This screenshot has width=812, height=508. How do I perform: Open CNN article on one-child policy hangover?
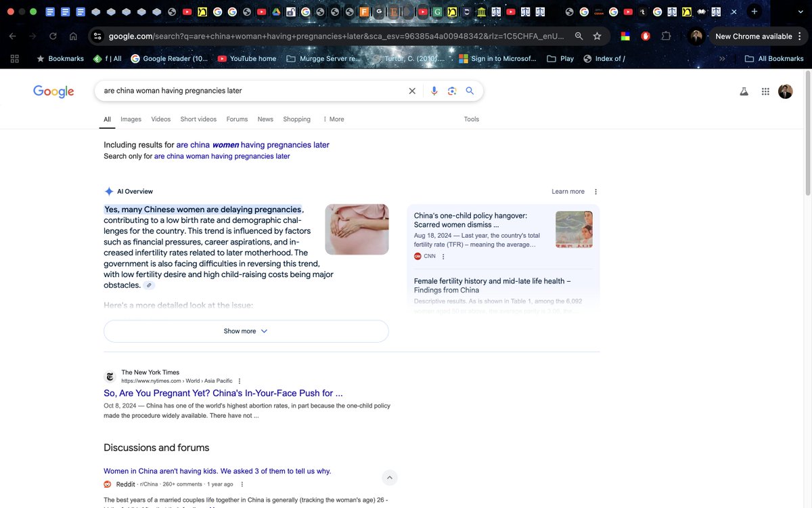tap(470, 220)
